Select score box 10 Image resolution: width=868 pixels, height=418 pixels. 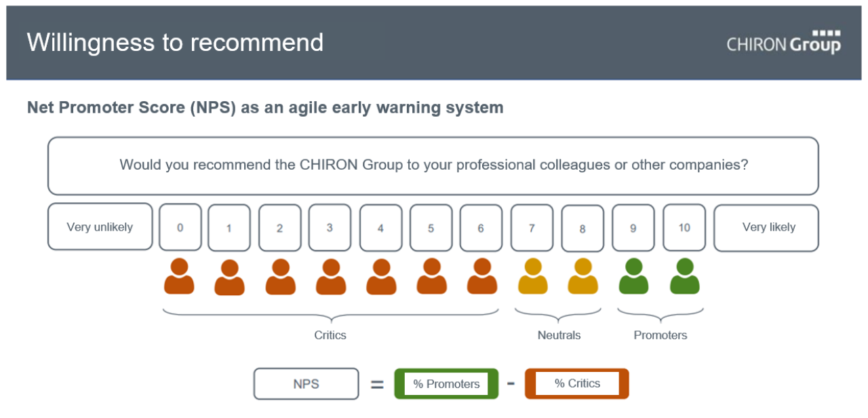(684, 227)
